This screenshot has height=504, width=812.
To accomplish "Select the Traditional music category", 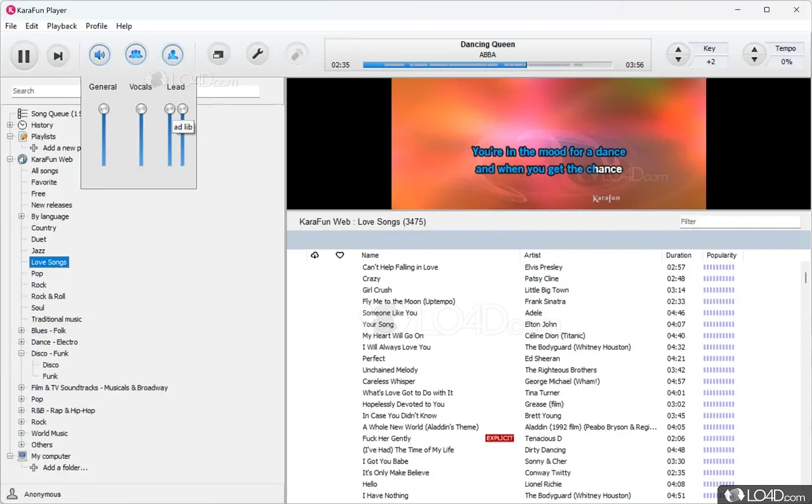I will coord(56,319).
